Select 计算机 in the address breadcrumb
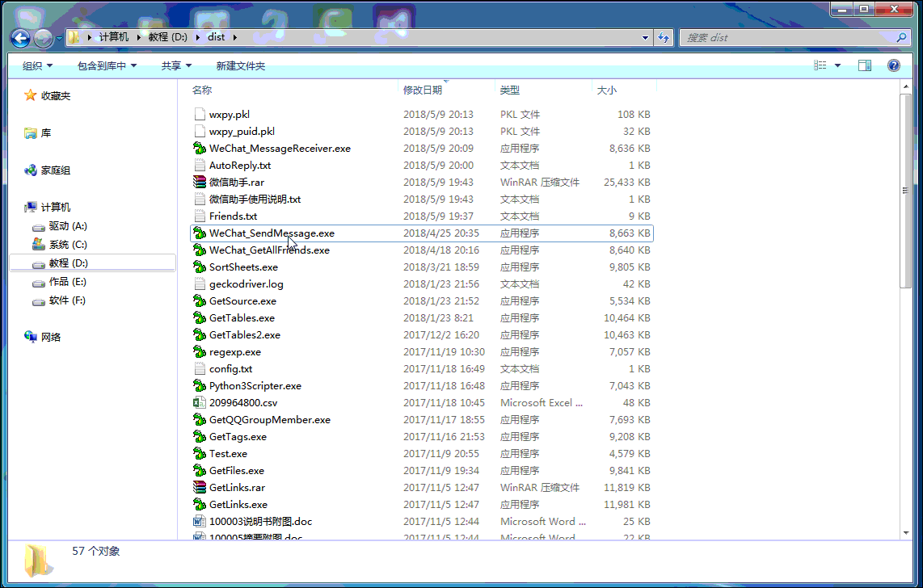The height and width of the screenshot is (588, 923). pyautogui.click(x=114, y=37)
